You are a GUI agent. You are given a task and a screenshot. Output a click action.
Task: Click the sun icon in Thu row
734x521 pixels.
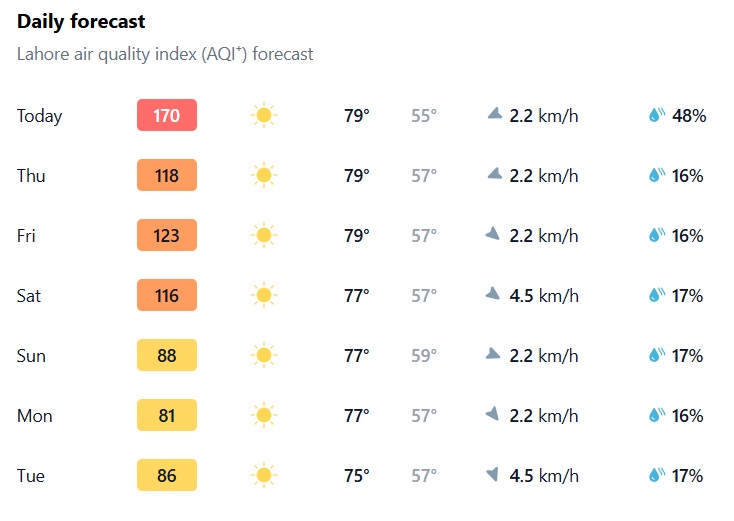click(263, 176)
